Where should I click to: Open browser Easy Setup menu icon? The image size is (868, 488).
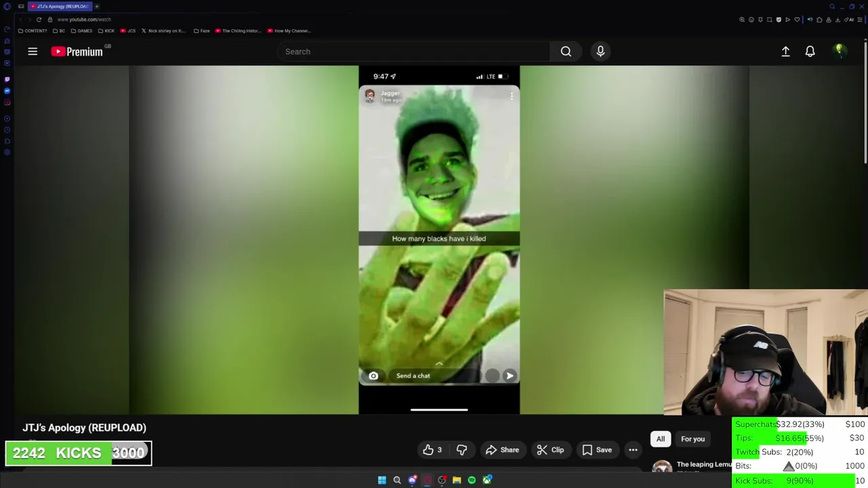[860, 20]
